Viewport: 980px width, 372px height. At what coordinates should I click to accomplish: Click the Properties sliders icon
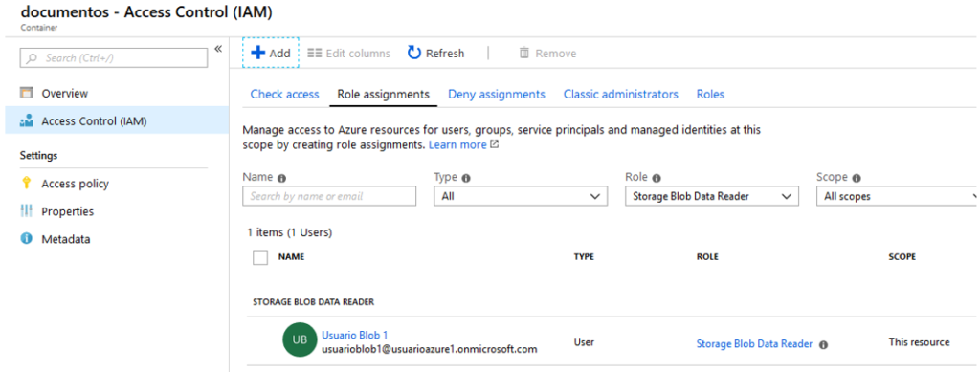26,211
